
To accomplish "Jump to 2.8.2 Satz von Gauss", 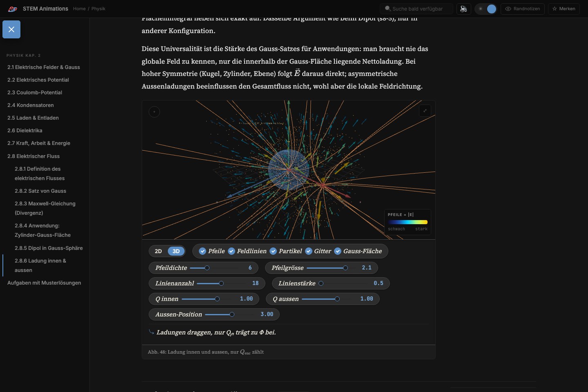I will 40,191.
